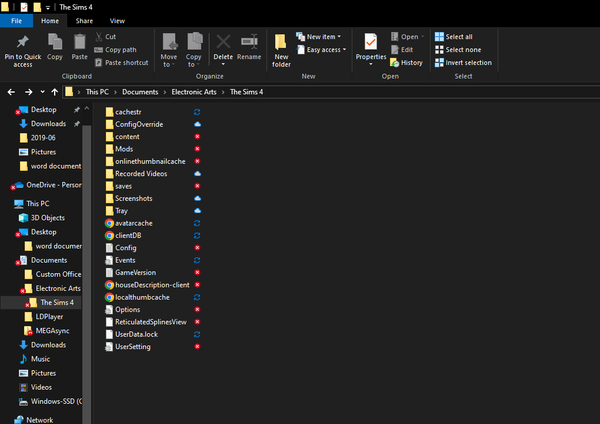Click the Rename icon
This screenshot has width=600, height=424.
(249, 41)
